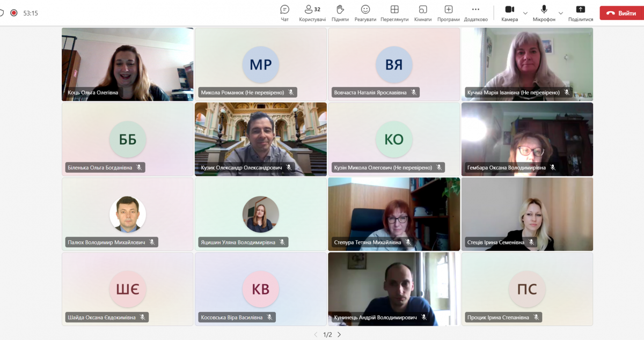This screenshot has width=644, height=340.
Task: Click the share screen (Поділитися) icon
Action: pos(580,12)
